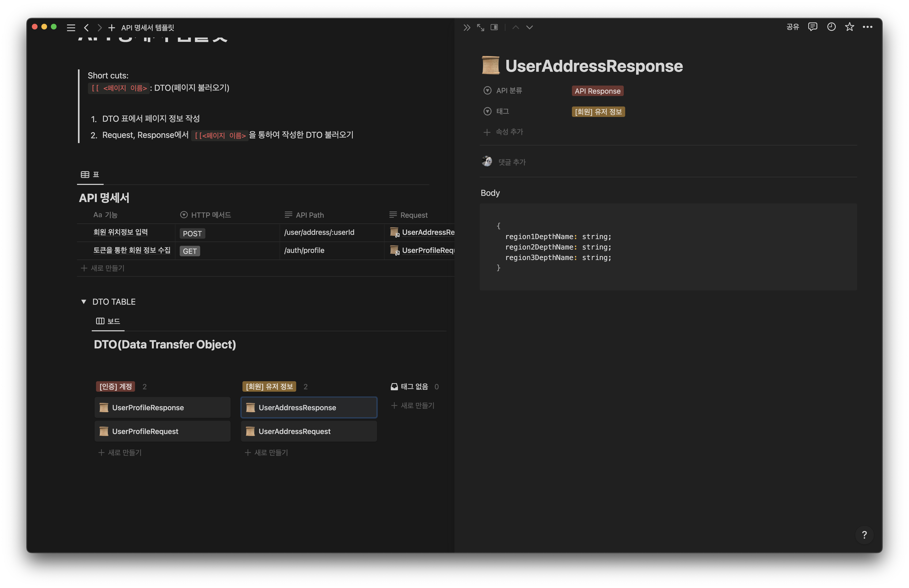Screen dimensions: 909x588
Task: Add new page with plus icon
Action: [x=111, y=28]
